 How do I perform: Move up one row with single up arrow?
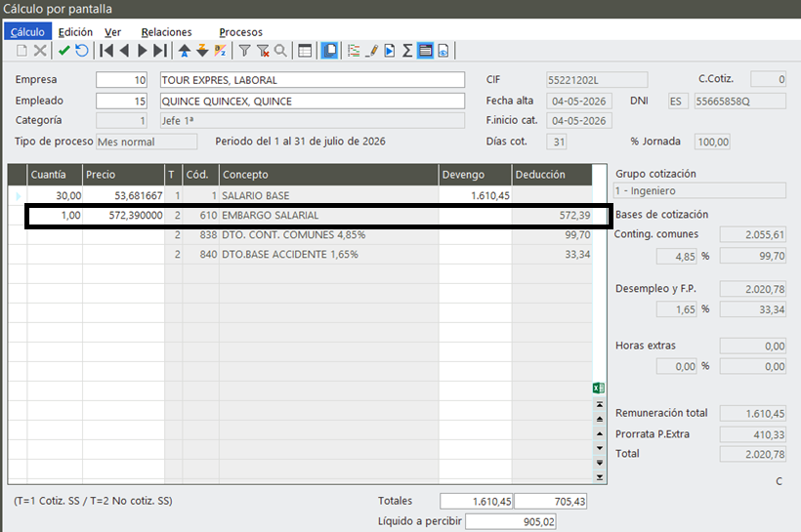coord(600,433)
